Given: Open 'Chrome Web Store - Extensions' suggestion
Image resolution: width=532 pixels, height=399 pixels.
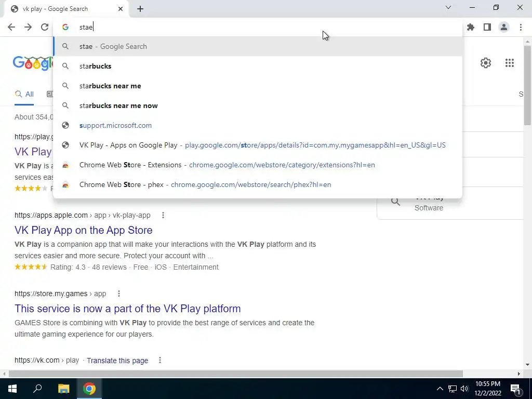Looking at the screenshot, I should (x=258, y=165).
